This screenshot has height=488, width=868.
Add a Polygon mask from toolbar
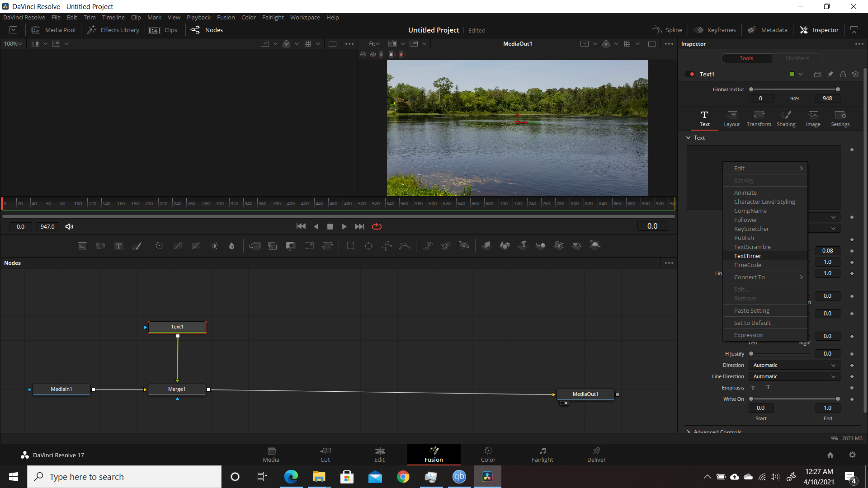[x=387, y=246]
